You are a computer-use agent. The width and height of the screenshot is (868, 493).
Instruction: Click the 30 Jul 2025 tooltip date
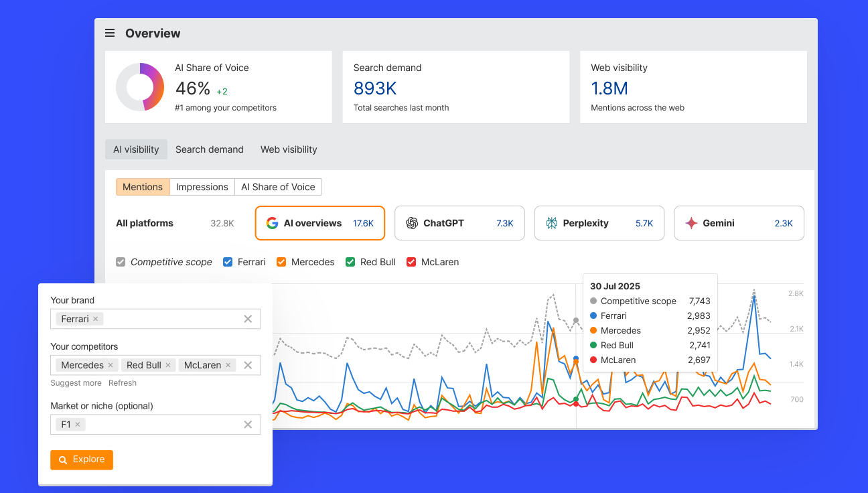pyautogui.click(x=615, y=286)
